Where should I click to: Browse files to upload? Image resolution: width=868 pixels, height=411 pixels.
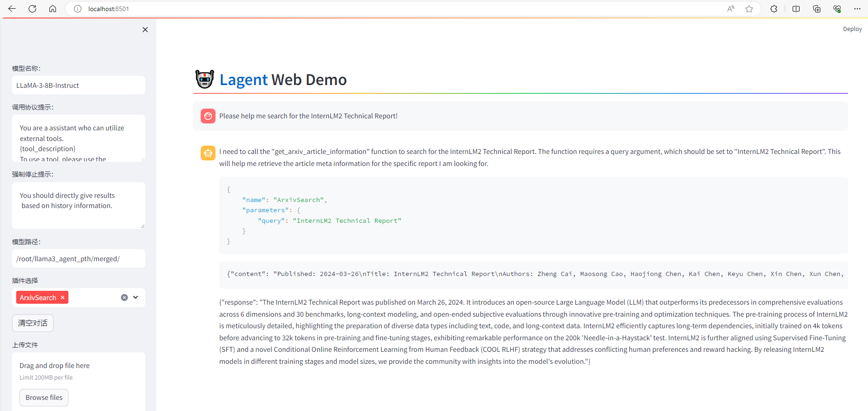44,398
